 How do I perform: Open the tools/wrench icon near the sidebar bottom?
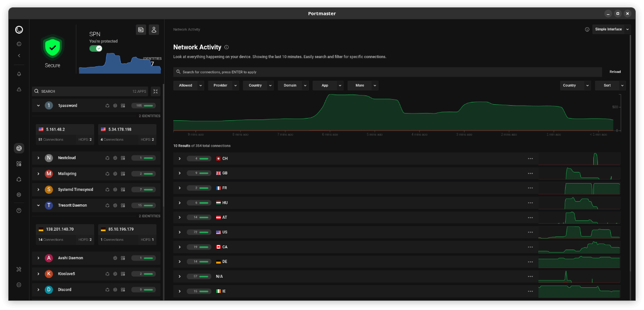tap(19, 269)
